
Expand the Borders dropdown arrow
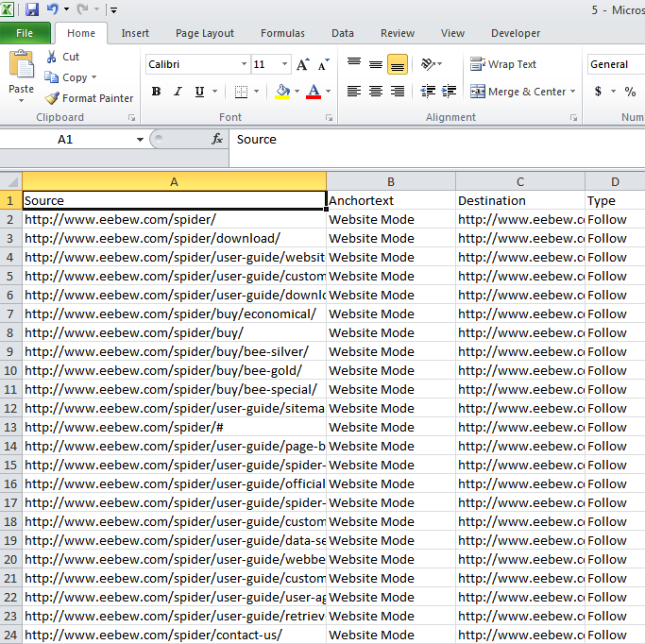click(256, 92)
